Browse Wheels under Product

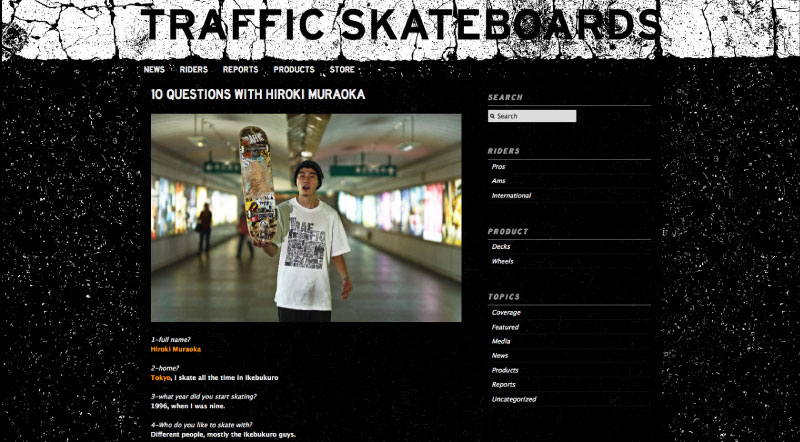click(x=503, y=261)
